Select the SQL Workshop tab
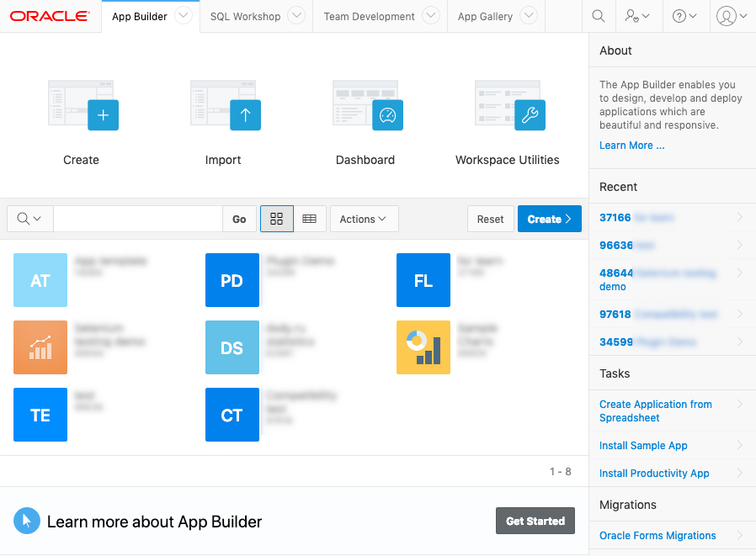 pos(246,16)
